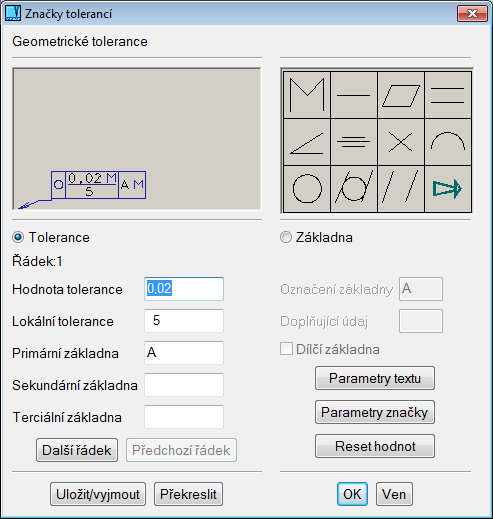Click the Uložit/vyjmout button
Screen dimensions: 493x519
98,494
